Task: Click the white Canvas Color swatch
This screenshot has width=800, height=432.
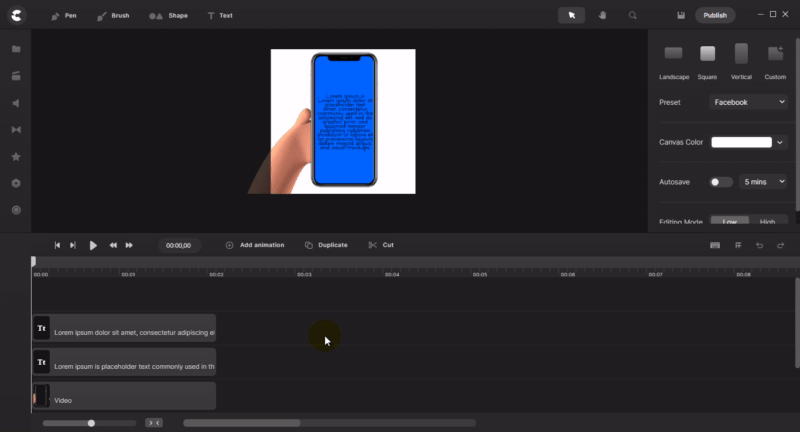Action: tap(741, 142)
